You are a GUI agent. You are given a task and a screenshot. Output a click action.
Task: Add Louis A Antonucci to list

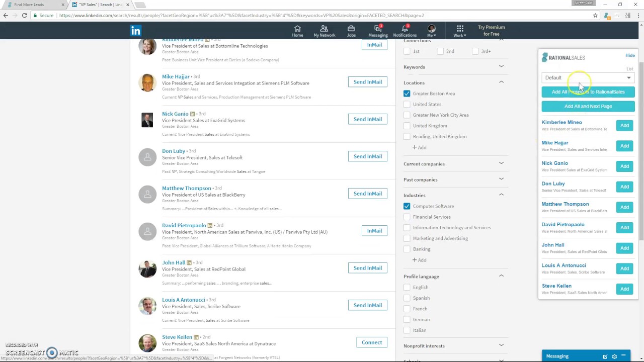(x=624, y=269)
